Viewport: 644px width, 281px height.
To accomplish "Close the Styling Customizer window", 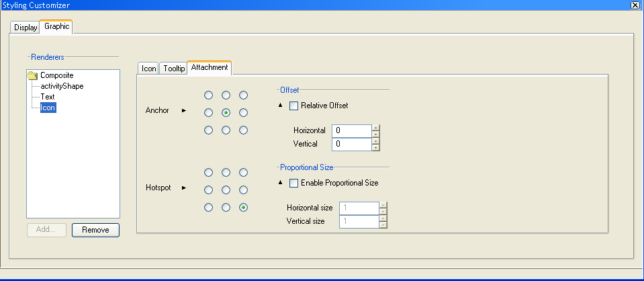I will (635, 5).
